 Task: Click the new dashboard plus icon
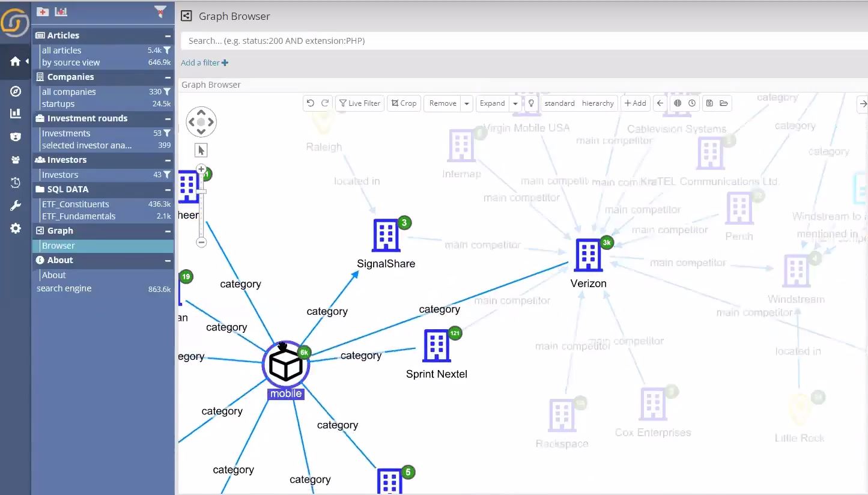click(43, 11)
